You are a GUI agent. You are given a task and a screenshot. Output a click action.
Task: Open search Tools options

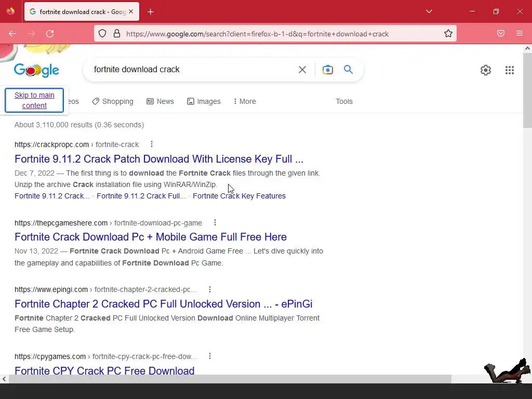[344, 101]
